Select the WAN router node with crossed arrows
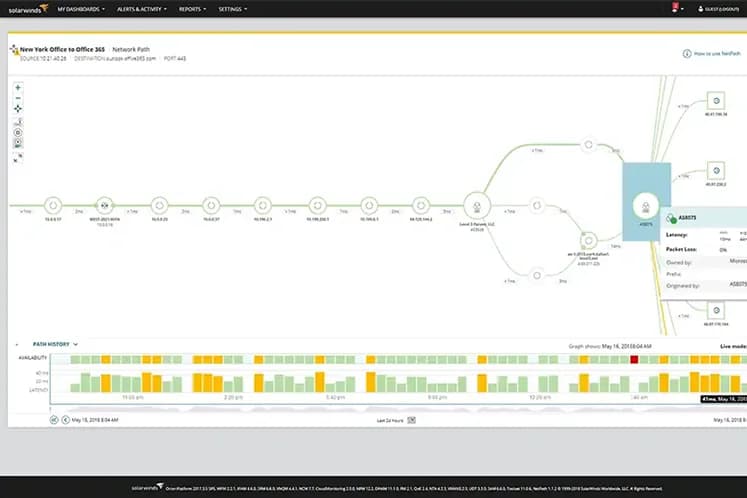This screenshot has width=747, height=498. click(x=105, y=205)
